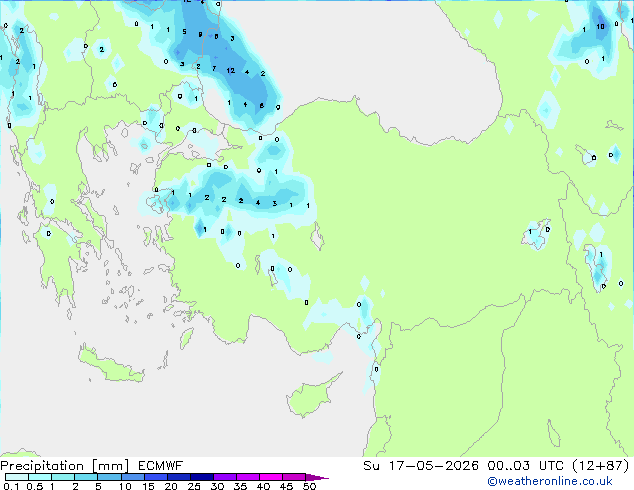Click the '0.1' legend scale label

coord(11,486)
